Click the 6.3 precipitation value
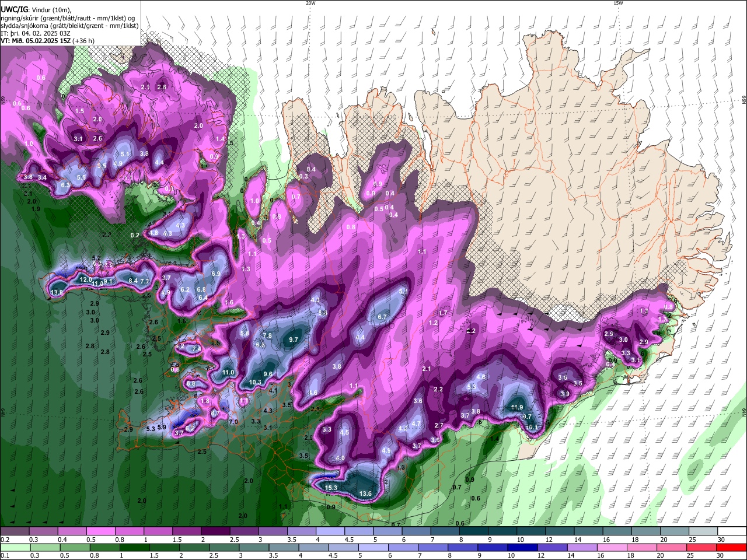 click(x=65, y=185)
